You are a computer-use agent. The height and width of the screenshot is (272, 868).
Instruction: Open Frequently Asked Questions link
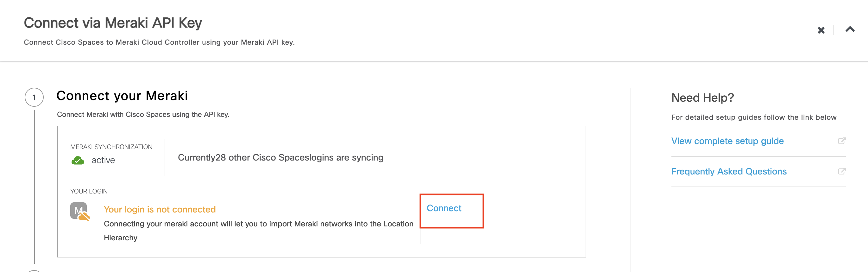pos(728,171)
